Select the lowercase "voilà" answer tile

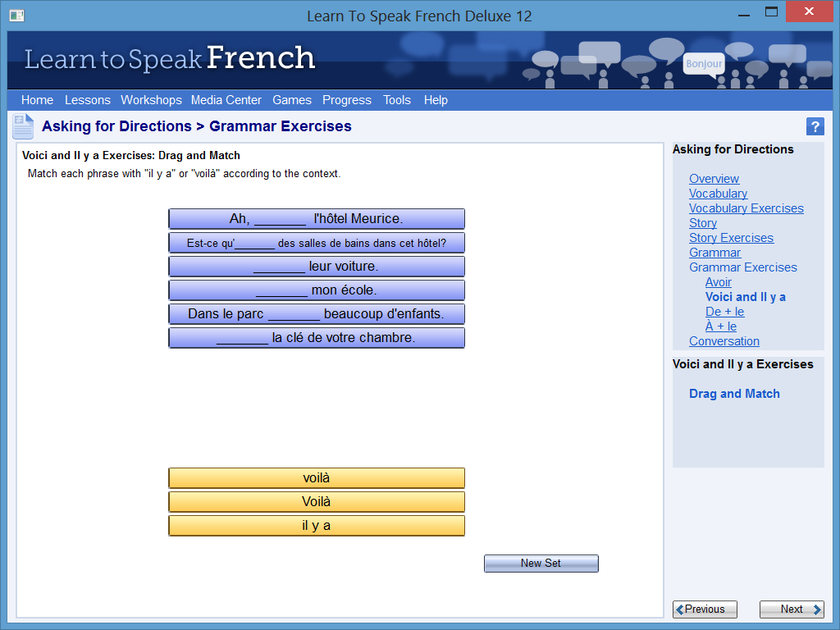(x=317, y=478)
